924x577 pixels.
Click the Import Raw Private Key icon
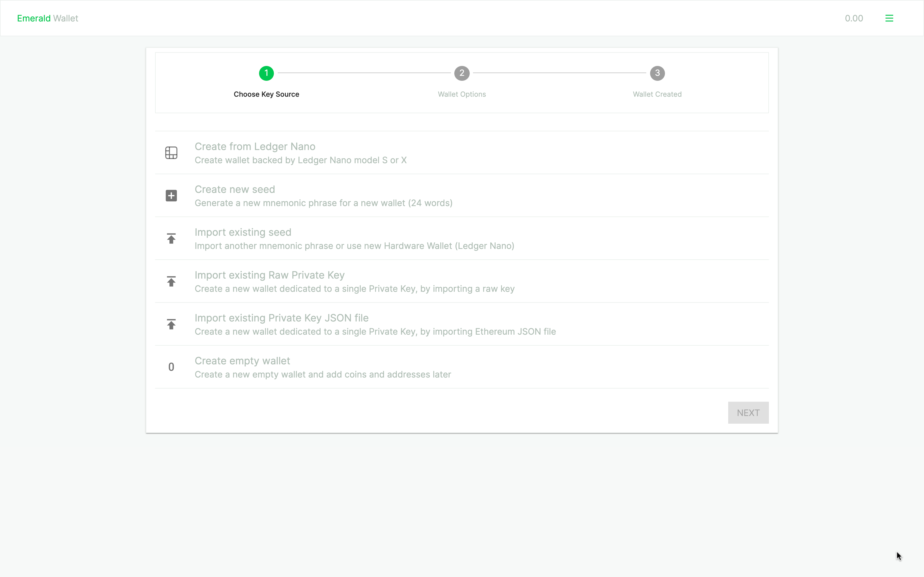171,281
